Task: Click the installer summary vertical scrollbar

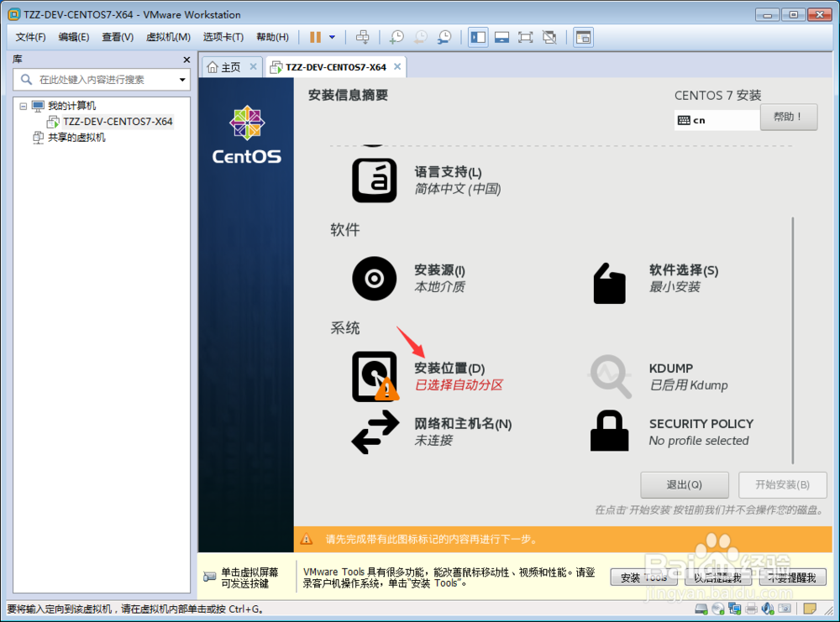Action: click(793, 341)
